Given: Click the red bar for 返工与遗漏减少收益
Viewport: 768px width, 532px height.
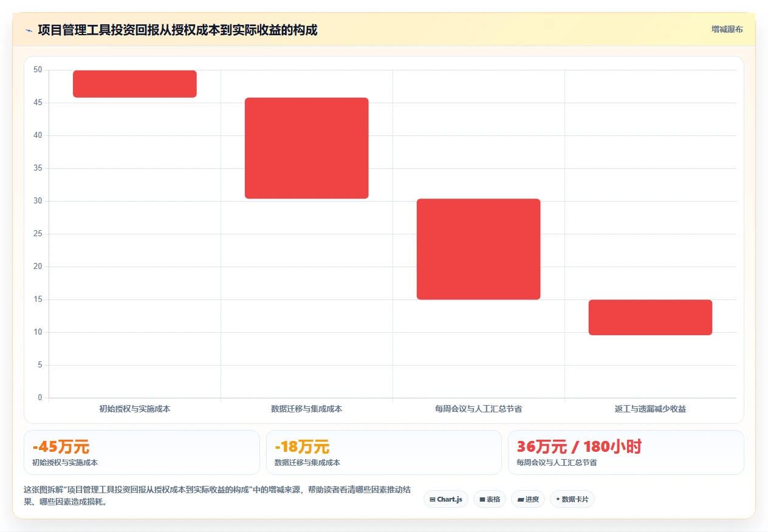Looking at the screenshot, I should (x=650, y=317).
